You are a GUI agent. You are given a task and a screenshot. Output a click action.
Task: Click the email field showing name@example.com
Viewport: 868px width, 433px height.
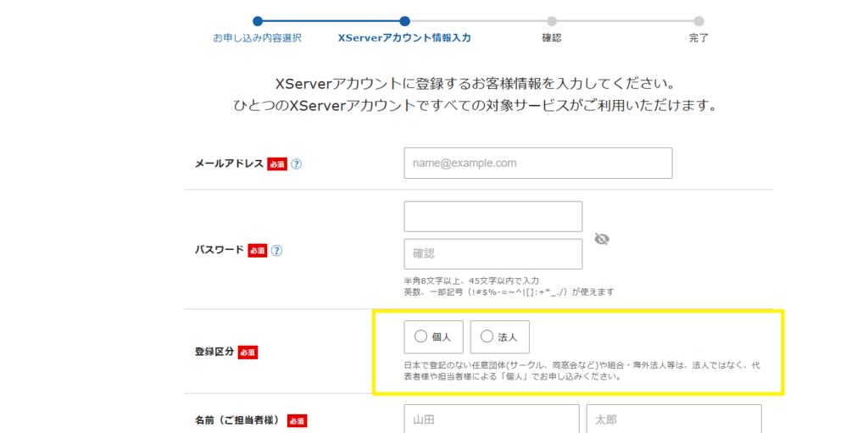click(538, 164)
